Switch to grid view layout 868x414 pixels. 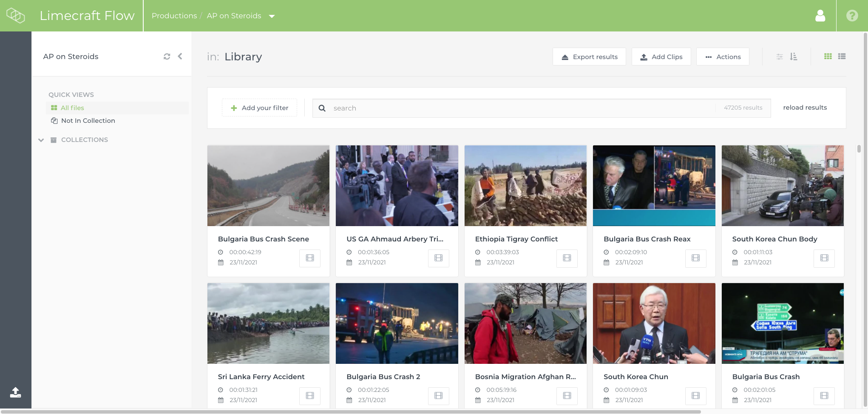pyautogui.click(x=828, y=57)
